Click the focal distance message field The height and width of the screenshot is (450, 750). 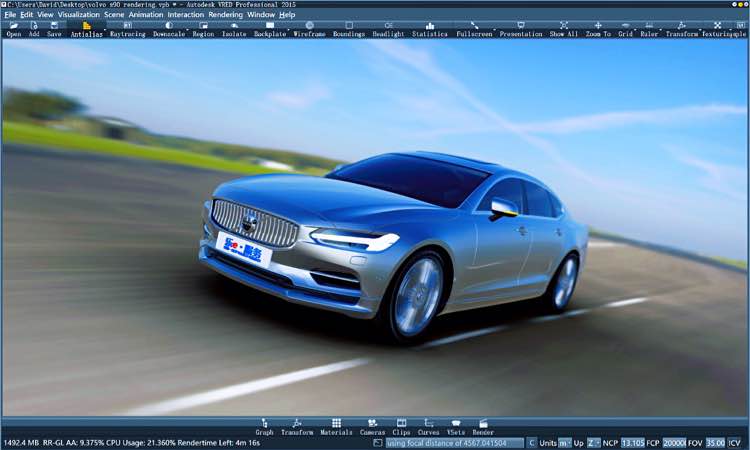454,443
